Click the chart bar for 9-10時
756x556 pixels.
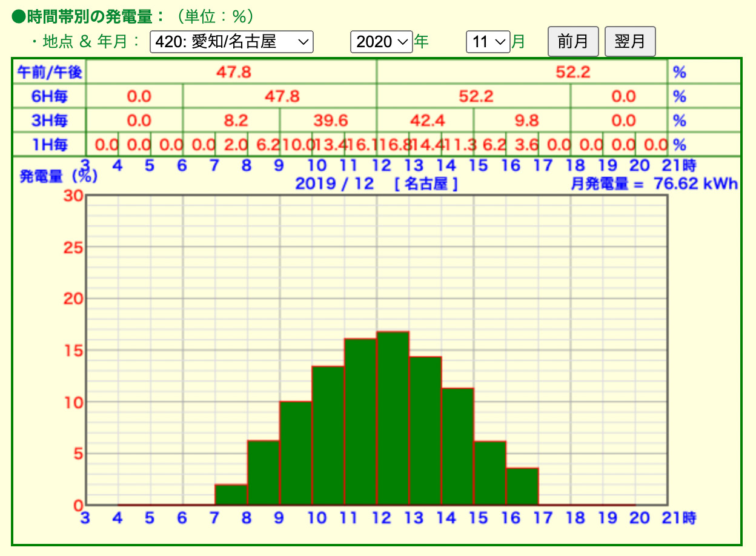(x=296, y=452)
